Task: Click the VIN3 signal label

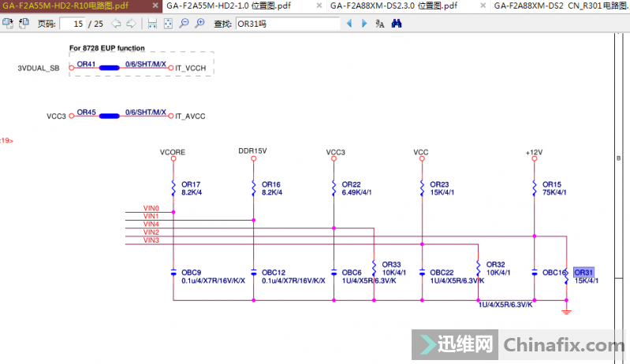Action: pyautogui.click(x=151, y=240)
